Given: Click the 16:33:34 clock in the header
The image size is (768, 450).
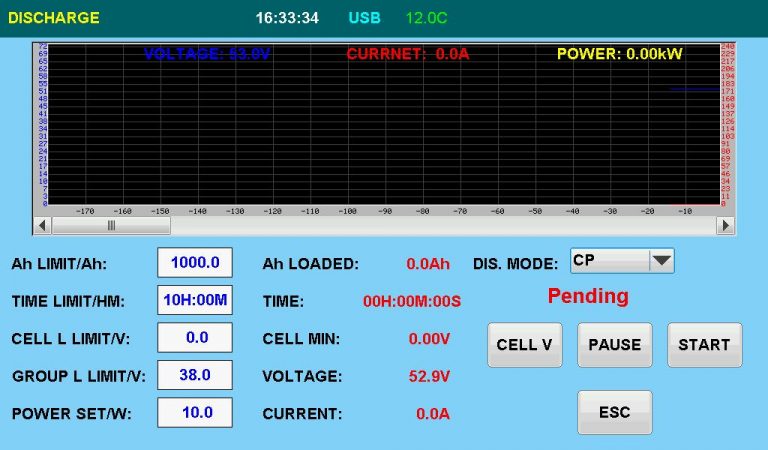Looking at the screenshot, I should 287,18.
